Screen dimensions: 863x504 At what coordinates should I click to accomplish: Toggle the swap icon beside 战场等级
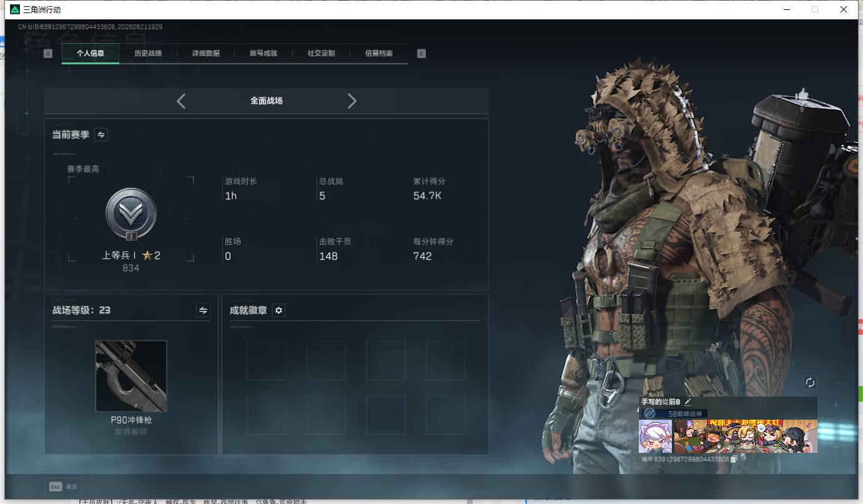203,310
